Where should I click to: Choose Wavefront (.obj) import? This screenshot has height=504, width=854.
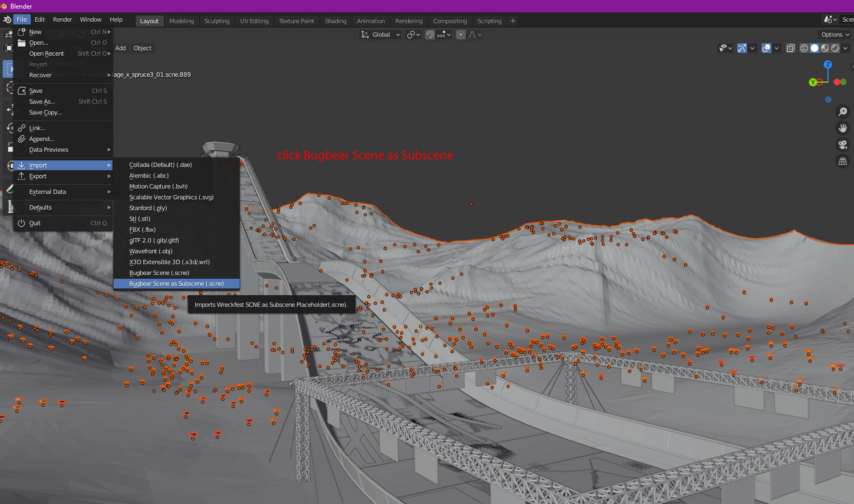pyautogui.click(x=176, y=251)
